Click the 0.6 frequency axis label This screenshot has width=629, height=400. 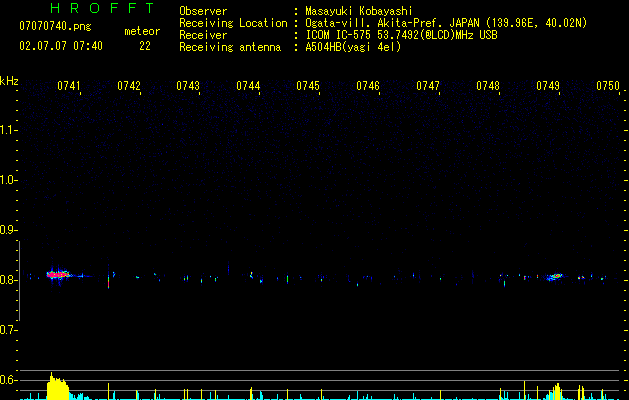coord(8,380)
